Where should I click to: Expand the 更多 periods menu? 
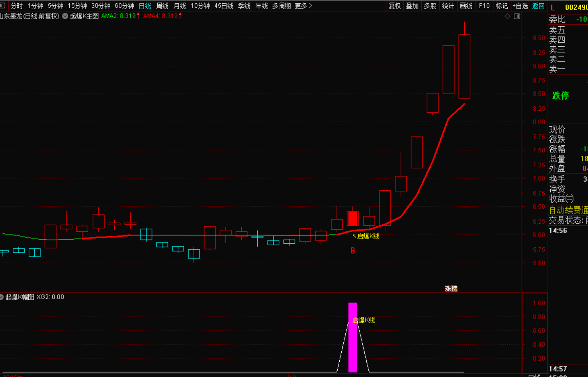(x=303, y=6)
